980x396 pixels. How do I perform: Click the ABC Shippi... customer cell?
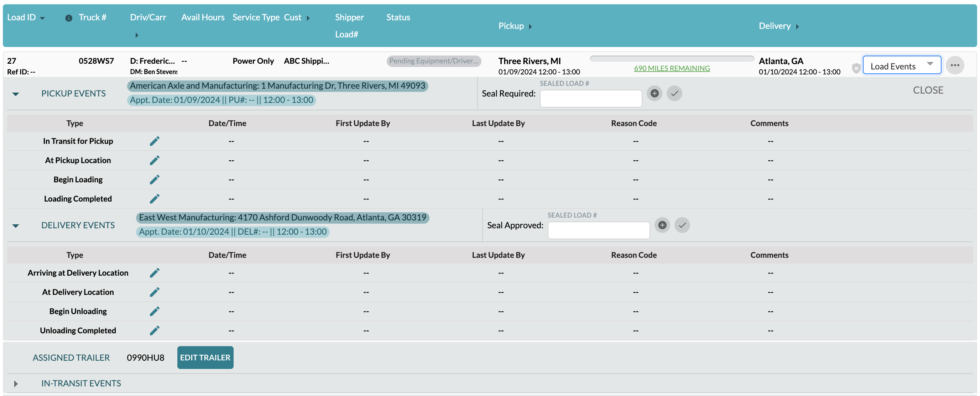(x=307, y=61)
